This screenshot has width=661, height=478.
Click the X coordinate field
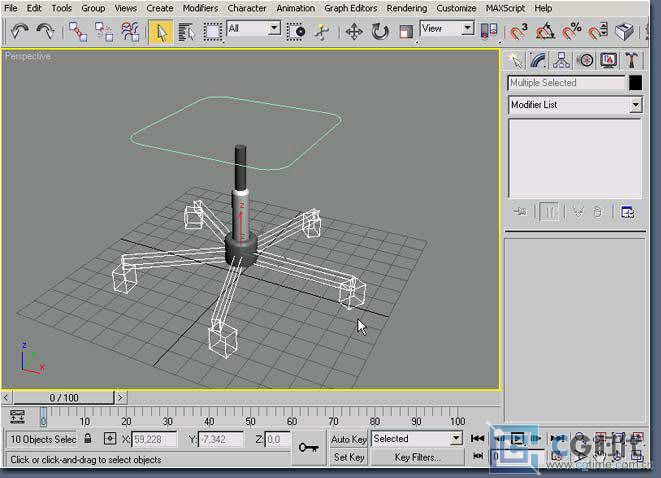[x=154, y=439]
